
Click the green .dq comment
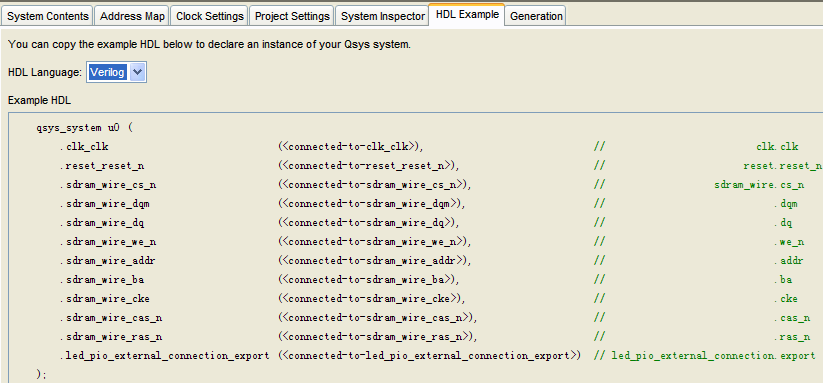(783, 223)
